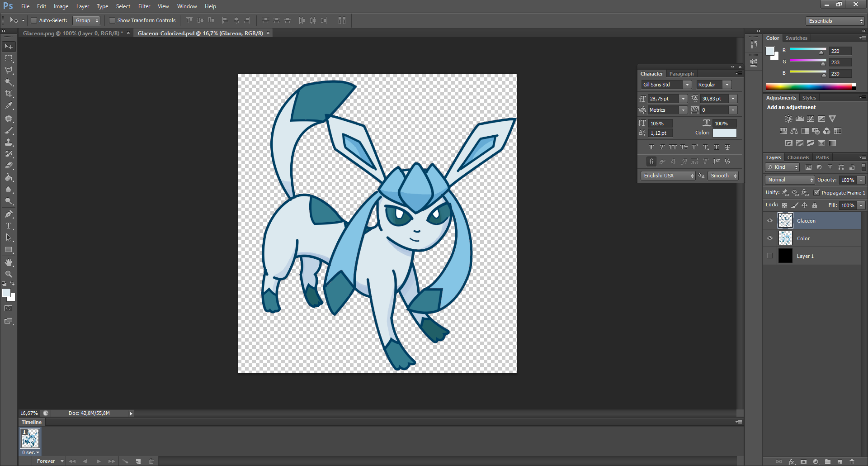Toggle Lock transparent pixels icon
The width and height of the screenshot is (868, 466).
tap(784, 205)
